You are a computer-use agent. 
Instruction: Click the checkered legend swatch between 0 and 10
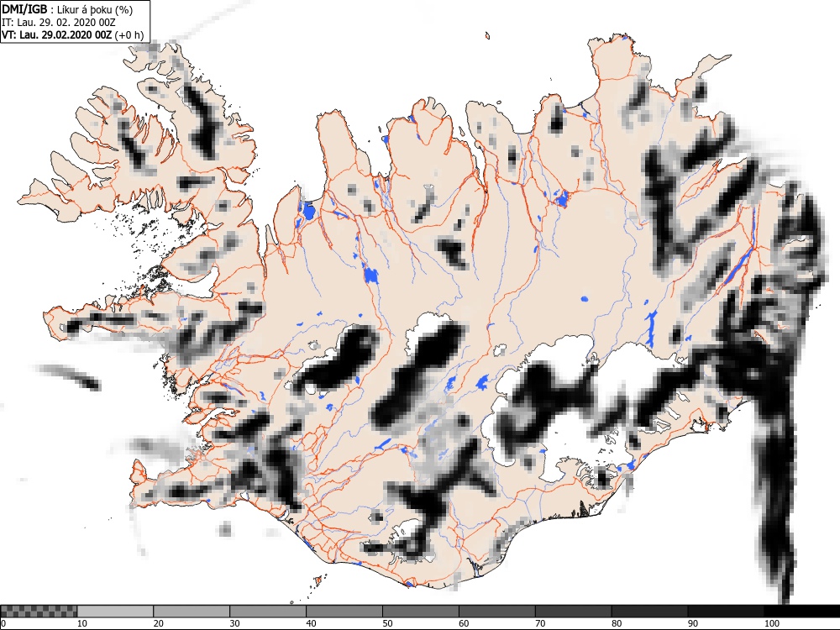point(39,611)
